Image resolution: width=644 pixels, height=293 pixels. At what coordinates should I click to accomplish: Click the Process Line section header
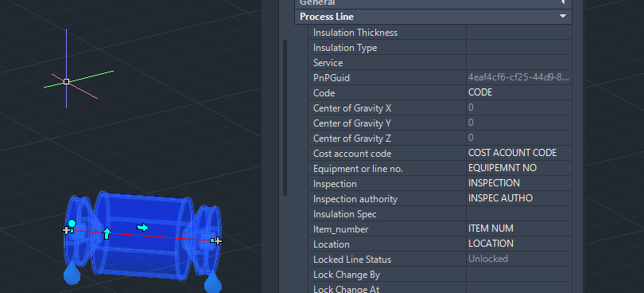click(x=433, y=17)
